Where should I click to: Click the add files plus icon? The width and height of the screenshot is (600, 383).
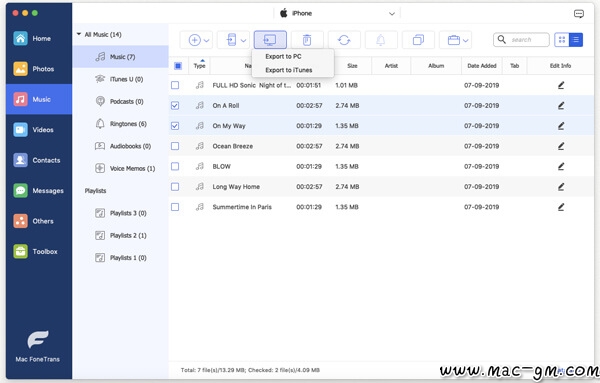(194, 40)
